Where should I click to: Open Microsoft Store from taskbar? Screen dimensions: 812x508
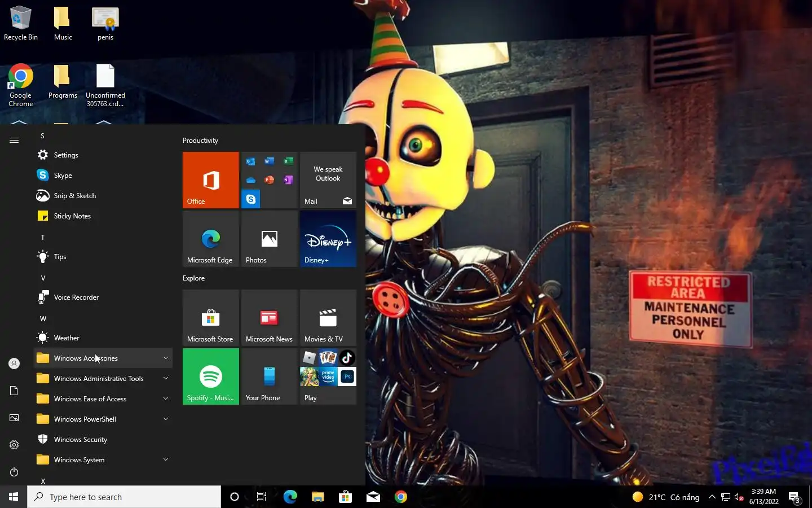point(345,497)
